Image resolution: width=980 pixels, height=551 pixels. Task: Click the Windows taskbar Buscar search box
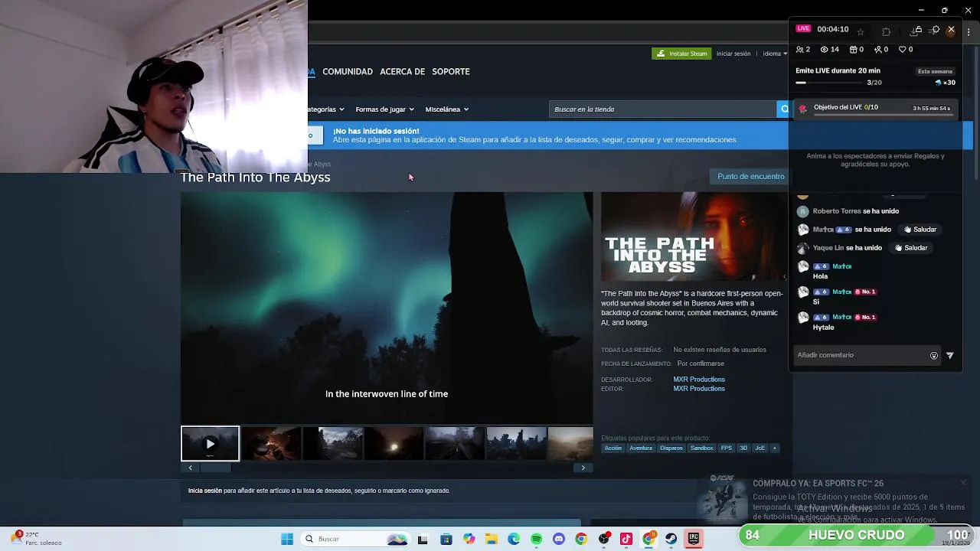point(355,539)
